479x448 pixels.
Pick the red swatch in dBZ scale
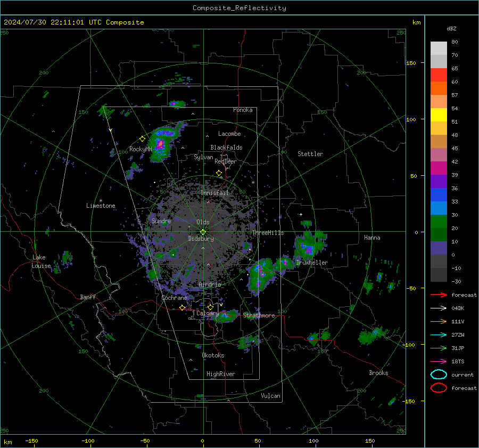(x=439, y=75)
